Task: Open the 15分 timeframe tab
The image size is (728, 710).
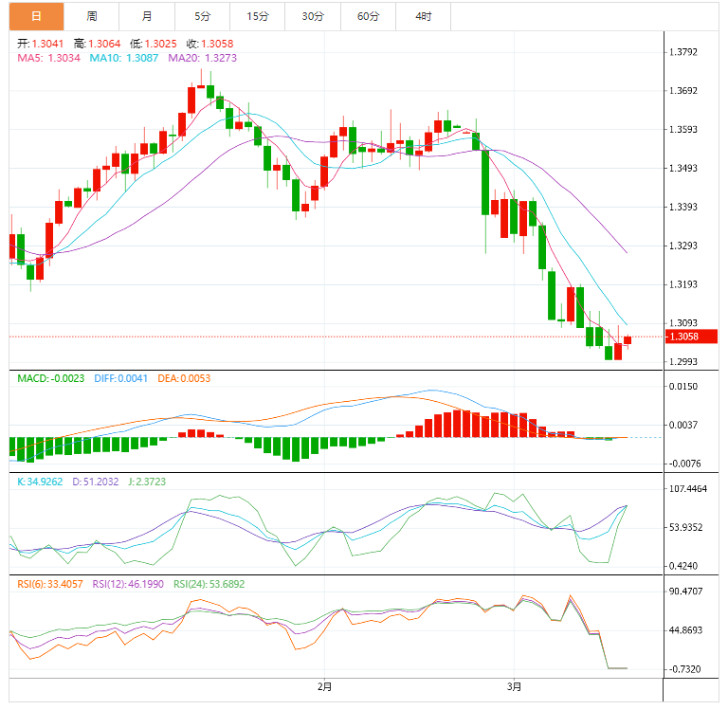Action: click(x=257, y=16)
